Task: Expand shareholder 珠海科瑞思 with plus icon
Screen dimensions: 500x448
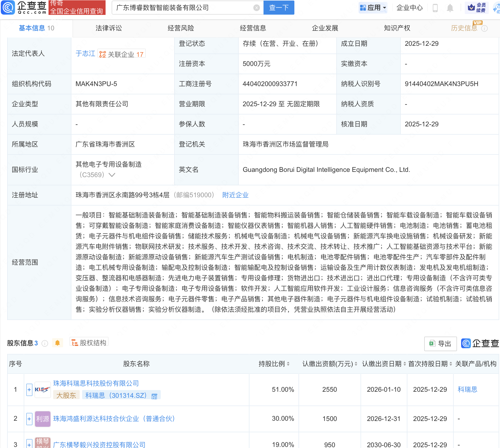Action: pyautogui.click(x=29, y=390)
